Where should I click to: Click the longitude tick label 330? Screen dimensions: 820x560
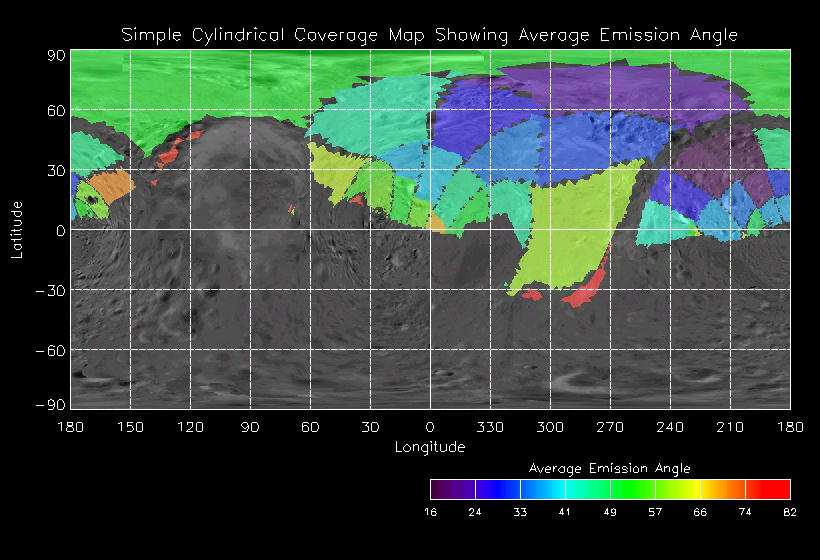click(x=490, y=427)
